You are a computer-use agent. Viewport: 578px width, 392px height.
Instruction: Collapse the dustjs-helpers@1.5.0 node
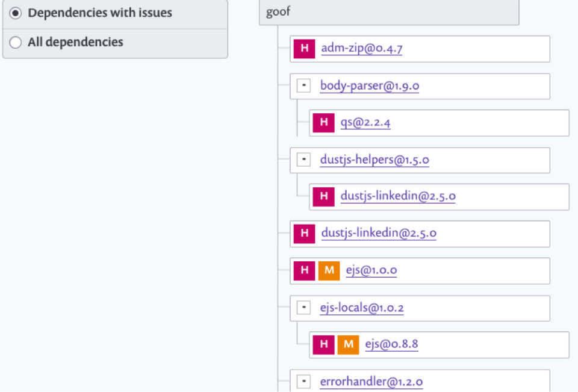pos(303,160)
